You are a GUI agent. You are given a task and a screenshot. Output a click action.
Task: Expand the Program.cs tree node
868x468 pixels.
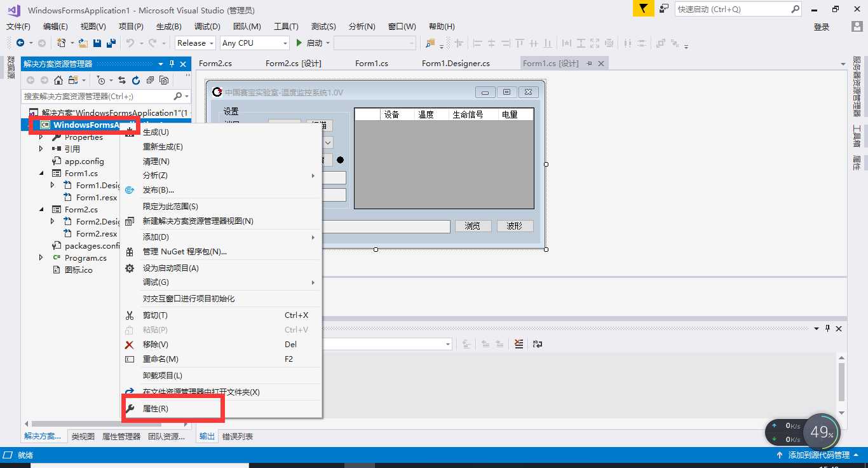click(41, 258)
